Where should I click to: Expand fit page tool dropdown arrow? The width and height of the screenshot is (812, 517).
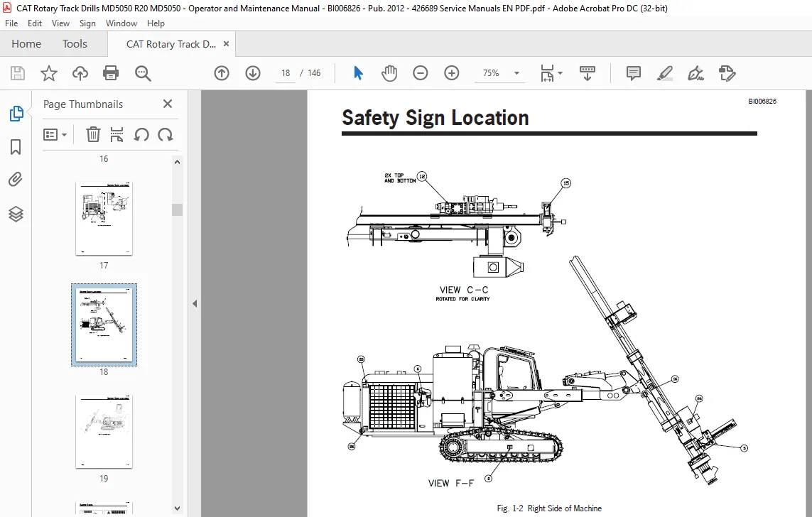(560, 73)
